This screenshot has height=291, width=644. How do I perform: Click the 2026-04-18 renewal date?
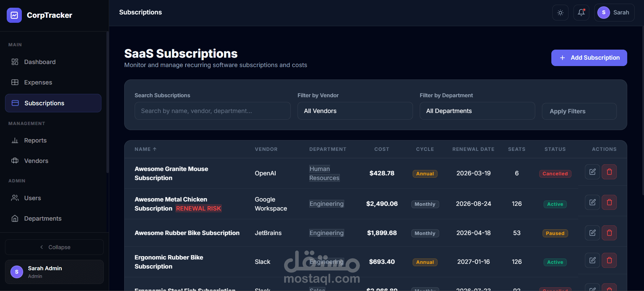473,233
